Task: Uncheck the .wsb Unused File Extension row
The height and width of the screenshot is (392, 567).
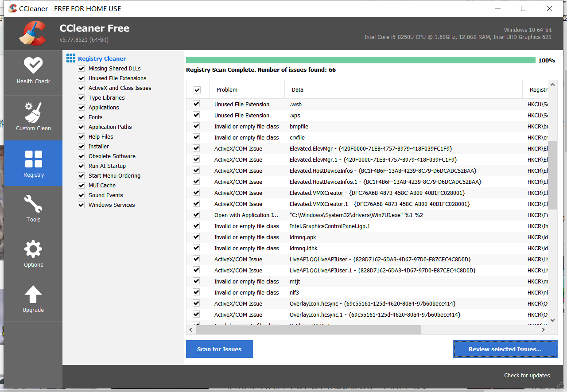Action: coord(196,104)
